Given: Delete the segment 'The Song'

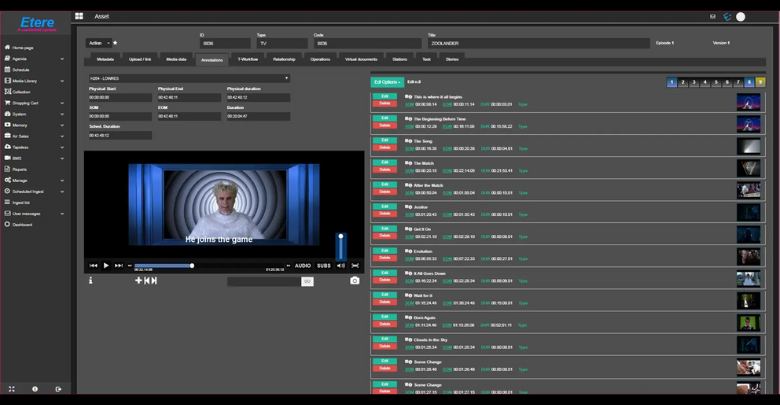Looking at the screenshot, I should click(384, 148).
